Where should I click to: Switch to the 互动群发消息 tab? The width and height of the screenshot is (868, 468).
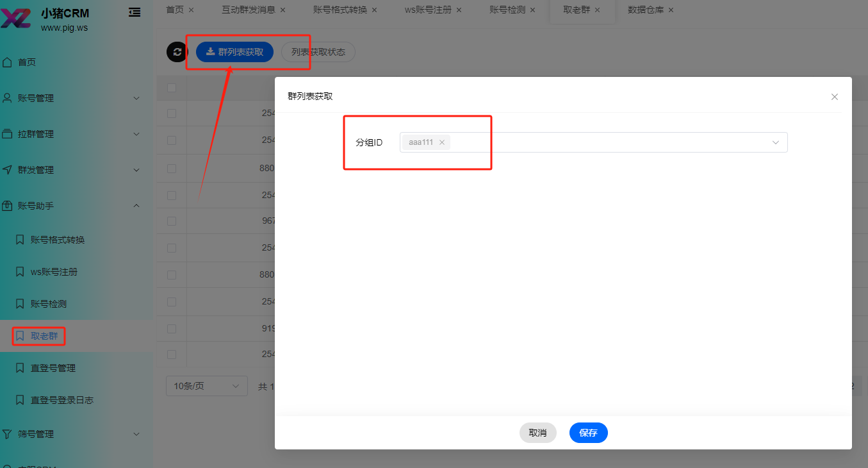(x=249, y=10)
